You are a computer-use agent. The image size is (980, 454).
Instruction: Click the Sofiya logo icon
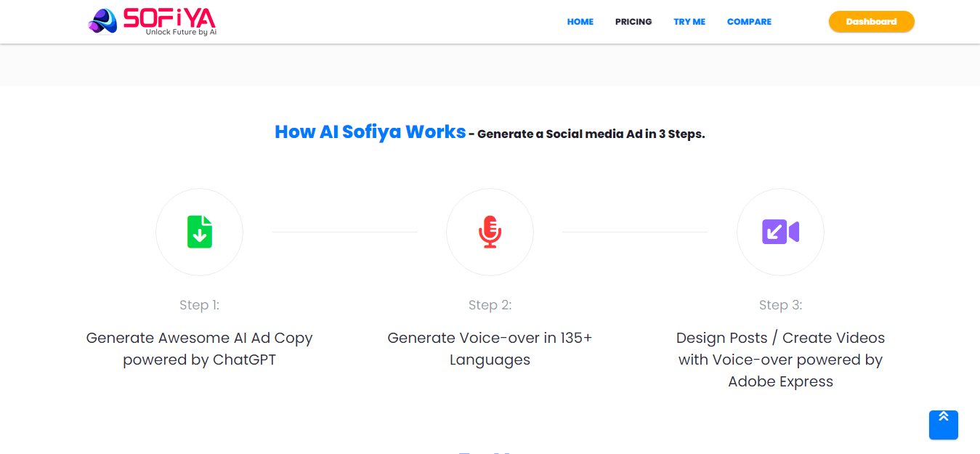point(102,21)
